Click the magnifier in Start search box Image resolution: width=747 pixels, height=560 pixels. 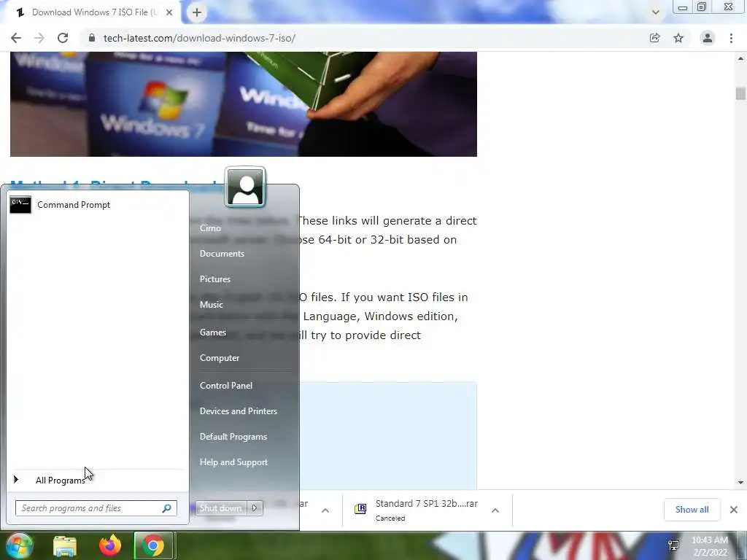pyautogui.click(x=167, y=508)
